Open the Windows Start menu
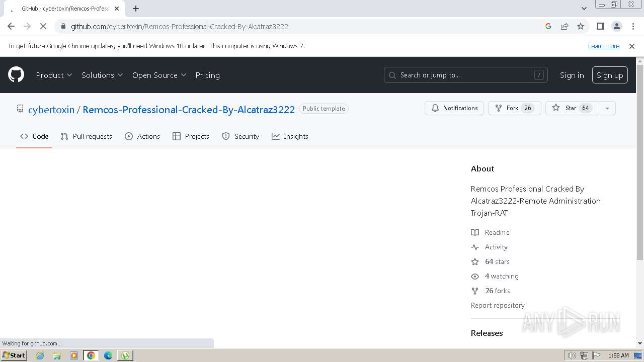This screenshot has width=644, height=362. tap(14, 355)
